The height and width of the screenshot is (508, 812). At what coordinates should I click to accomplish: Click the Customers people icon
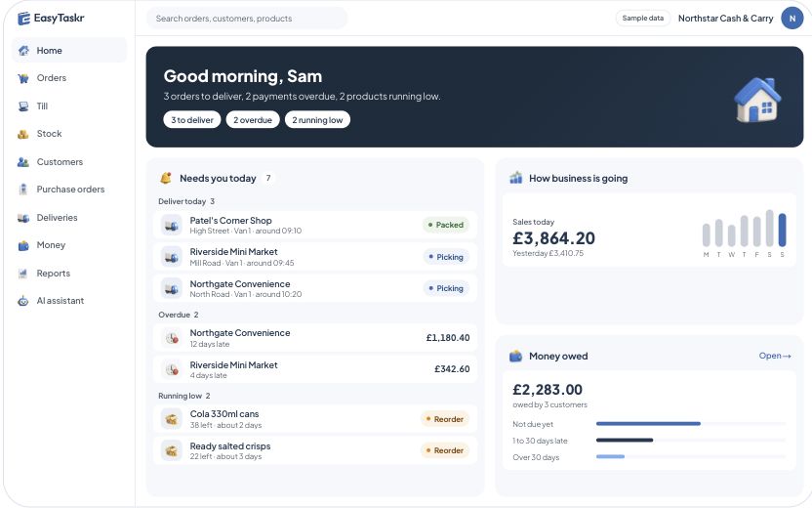(23, 162)
